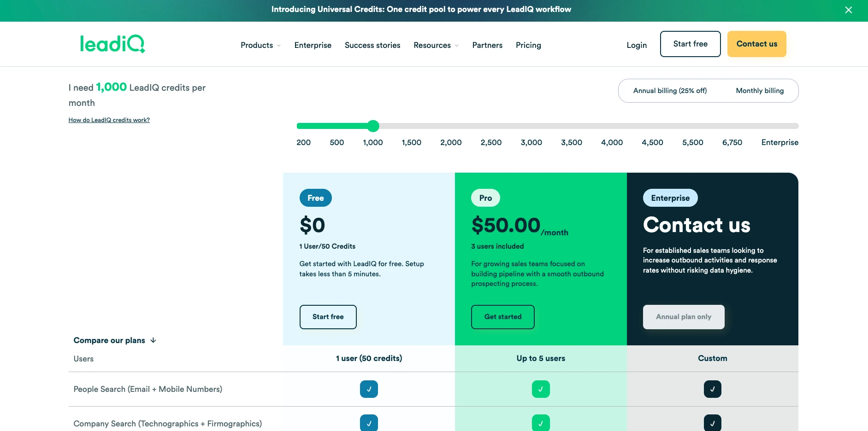Go to Partners page

click(487, 45)
